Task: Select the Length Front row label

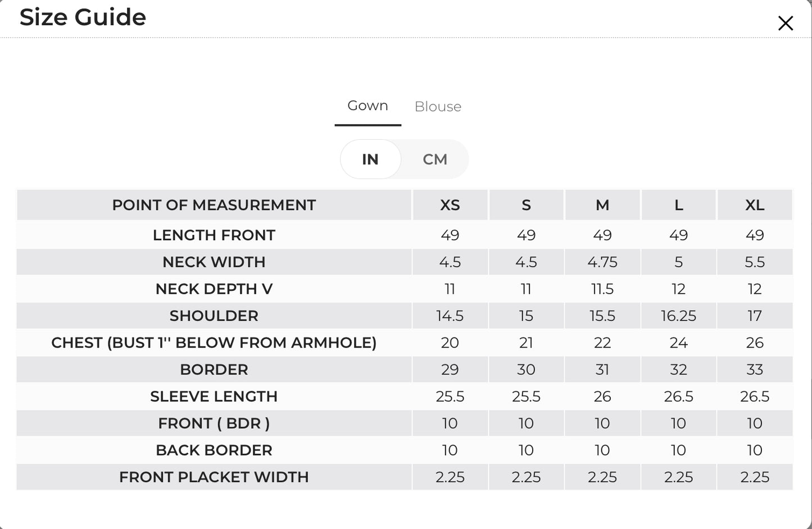Action: (x=214, y=235)
